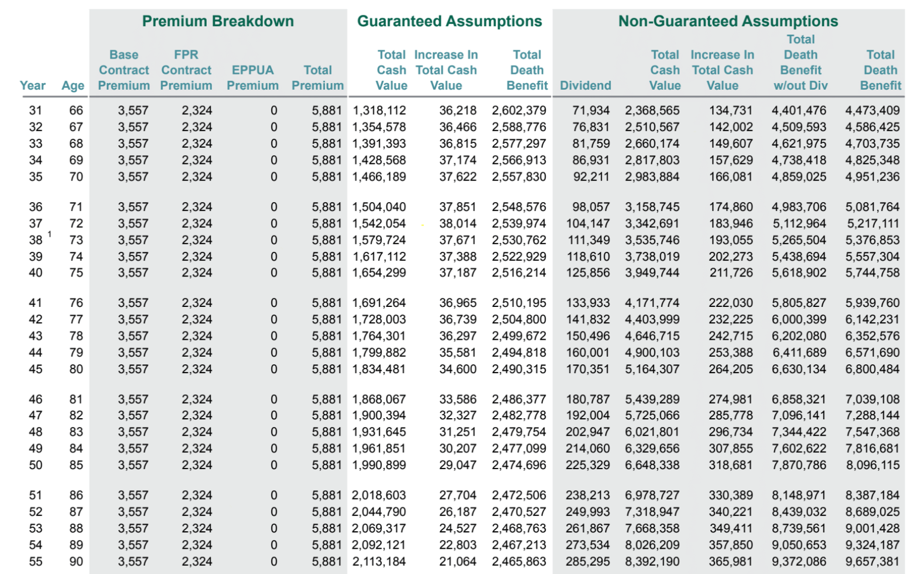Viewport: 924px width, 574px height.
Task: Click death benefit 7,816,681 in year 49
Action: pyautogui.click(x=872, y=449)
